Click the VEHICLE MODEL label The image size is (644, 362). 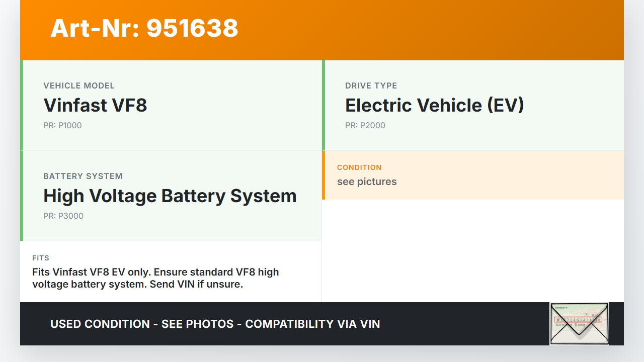(79, 86)
